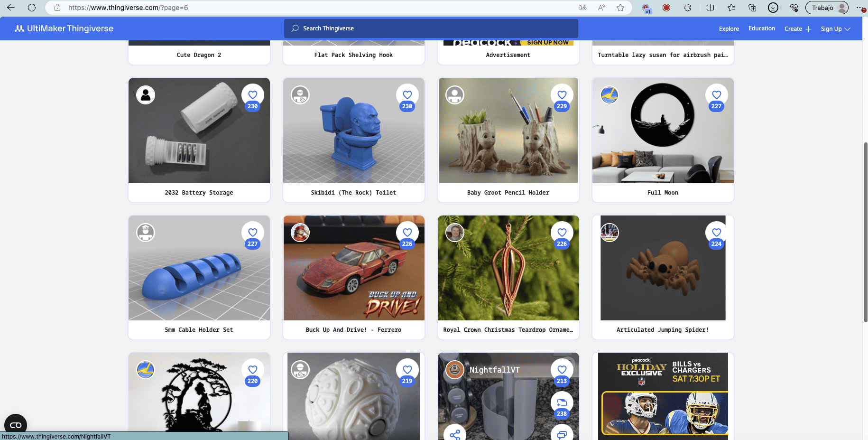Open browser downloads icon
Image resolution: width=868 pixels, height=440 pixels.
pos(773,8)
